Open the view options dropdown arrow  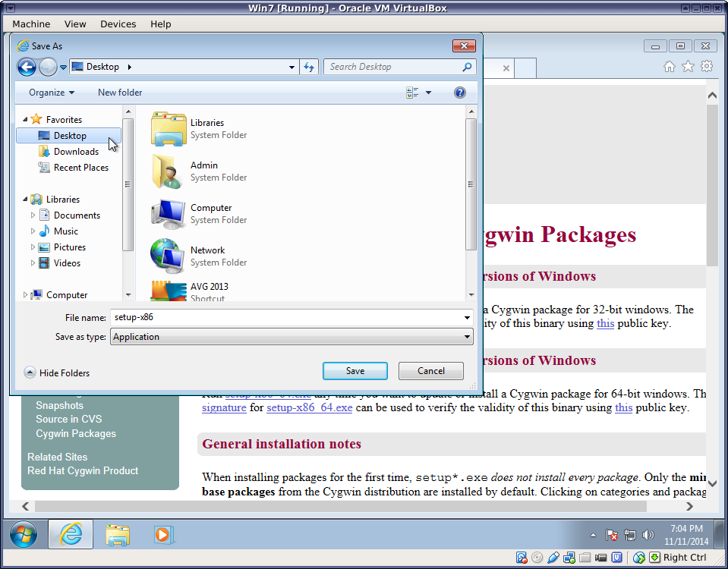click(429, 93)
